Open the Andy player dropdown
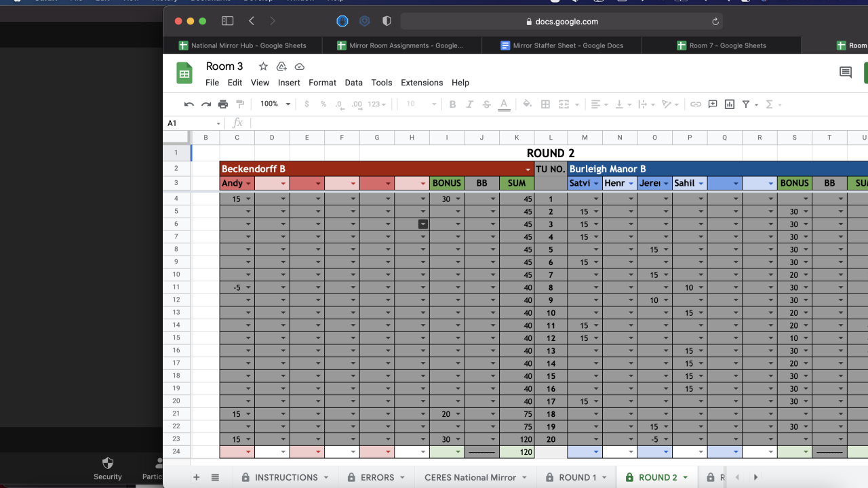The width and height of the screenshot is (868, 488). click(248, 184)
